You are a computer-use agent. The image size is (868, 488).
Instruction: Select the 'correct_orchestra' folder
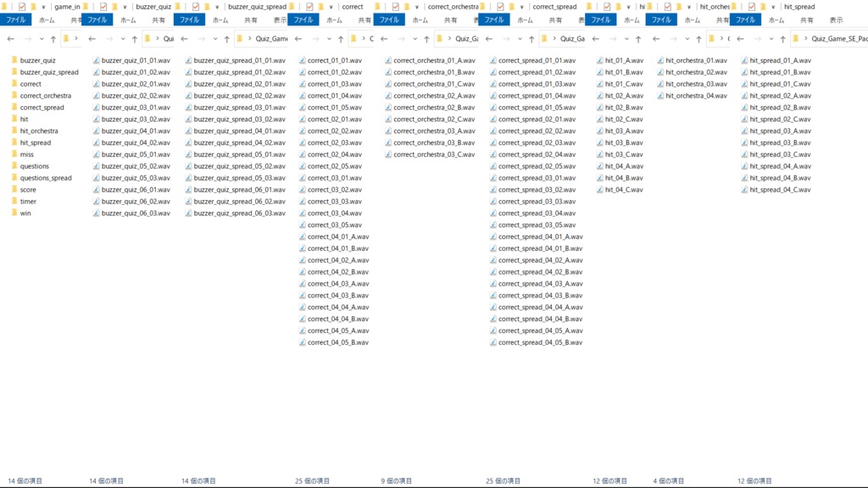tap(46, 96)
